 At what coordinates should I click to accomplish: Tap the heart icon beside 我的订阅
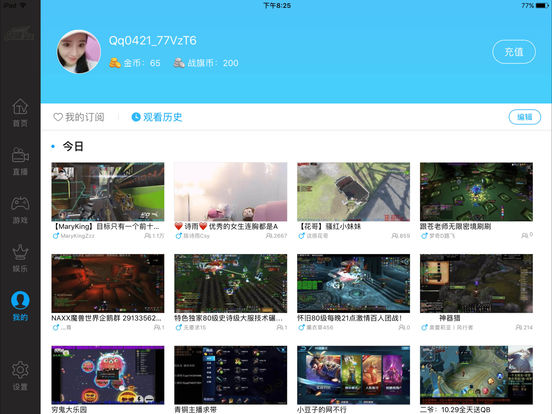click(x=58, y=117)
